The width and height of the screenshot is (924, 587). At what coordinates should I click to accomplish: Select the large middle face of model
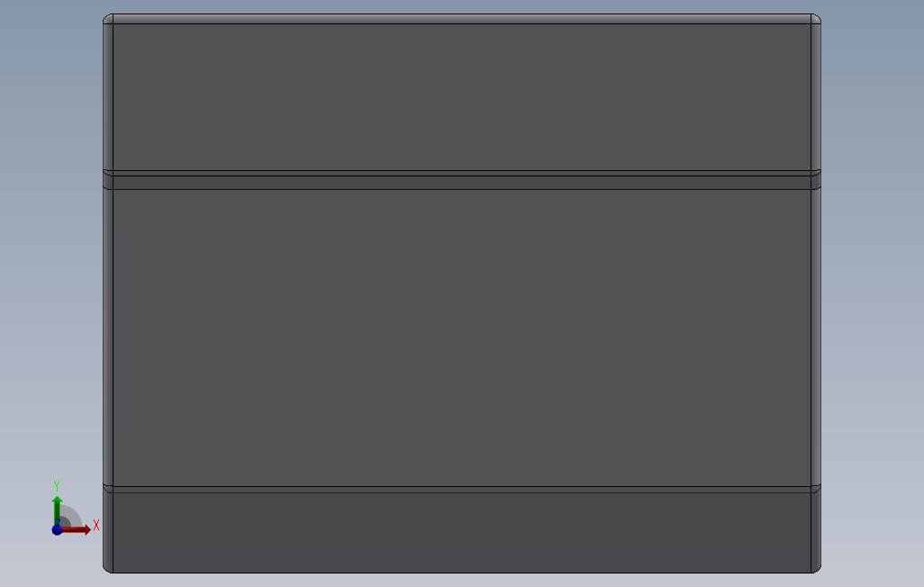point(462,337)
